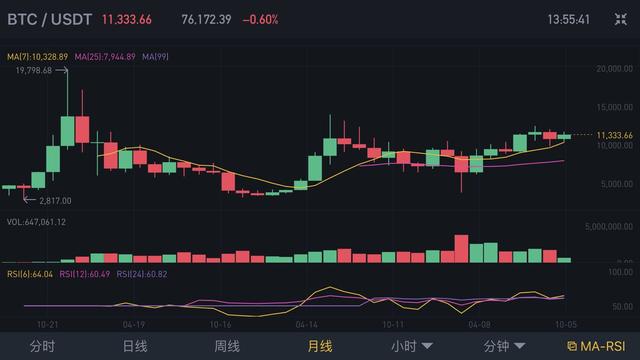Open the 分钟 minute interval dropdown

[504, 347]
